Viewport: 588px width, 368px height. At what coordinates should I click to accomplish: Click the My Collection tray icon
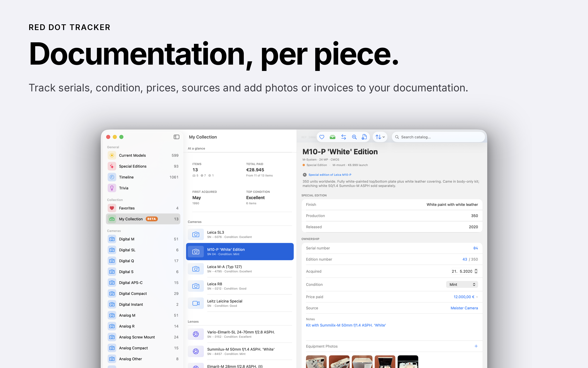pyautogui.click(x=112, y=219)
